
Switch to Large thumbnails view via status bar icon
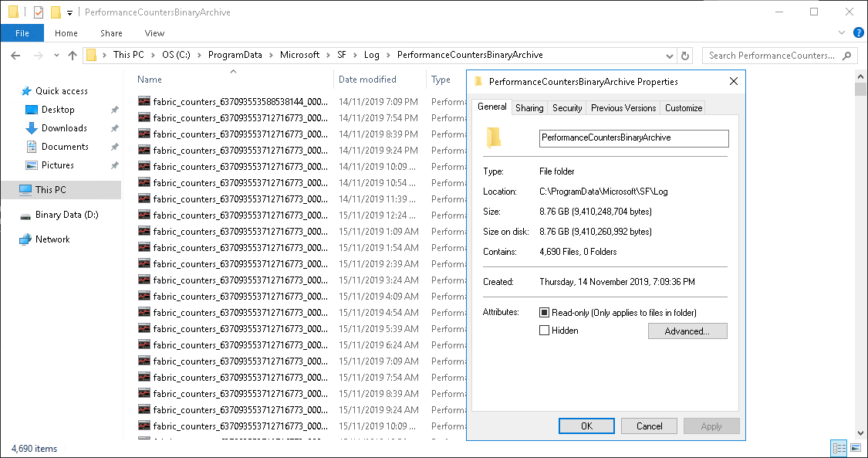click(856, 448)
